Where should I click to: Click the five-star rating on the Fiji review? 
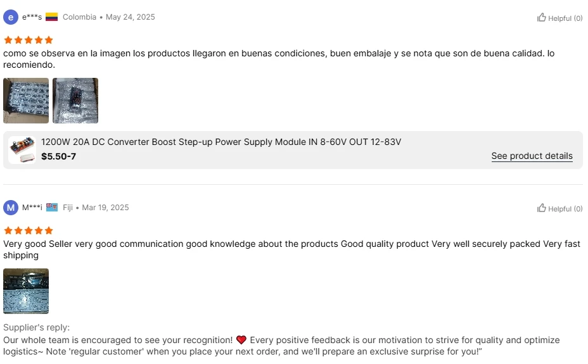coord(29,230)
